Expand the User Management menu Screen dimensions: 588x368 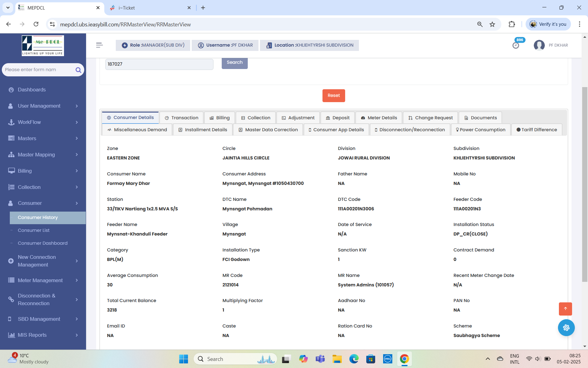(x=43, y=106)
